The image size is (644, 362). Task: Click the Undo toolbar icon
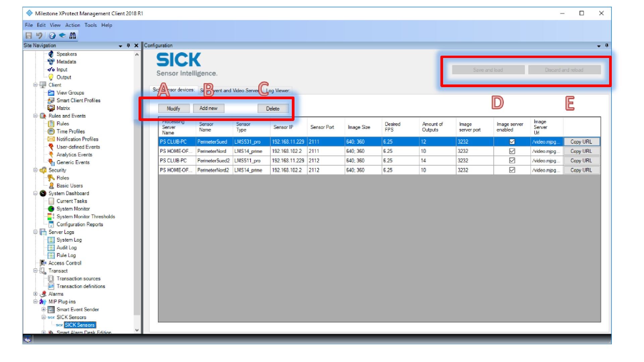[x=39, y=36]
